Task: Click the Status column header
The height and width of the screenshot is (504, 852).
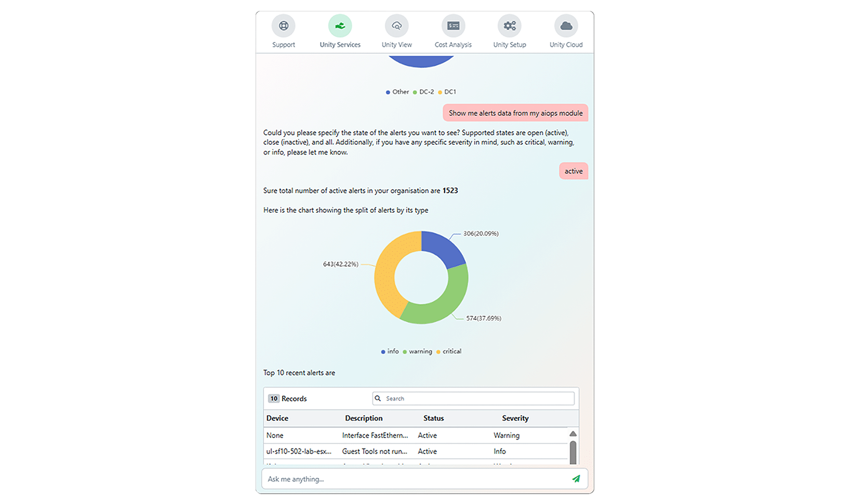Action: [x=434, y=418]
